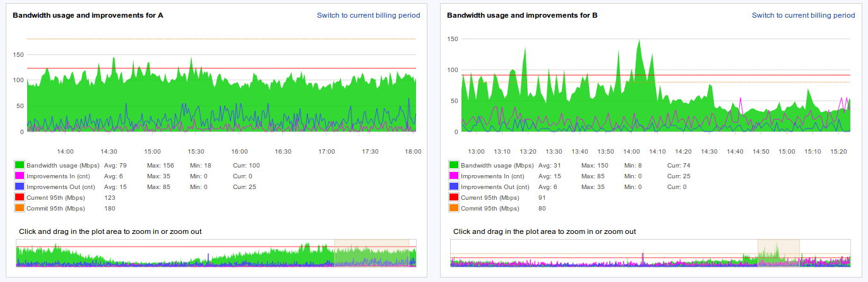This screenshot has height=282, width=868.
Task: Click orange Commit 95th swatch in A legend
Action: click(19, 208)
